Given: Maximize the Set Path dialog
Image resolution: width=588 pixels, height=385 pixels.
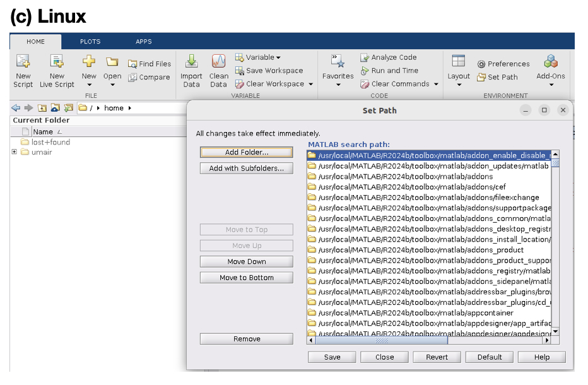Looking at the screenshot, I should click(544, 110).
